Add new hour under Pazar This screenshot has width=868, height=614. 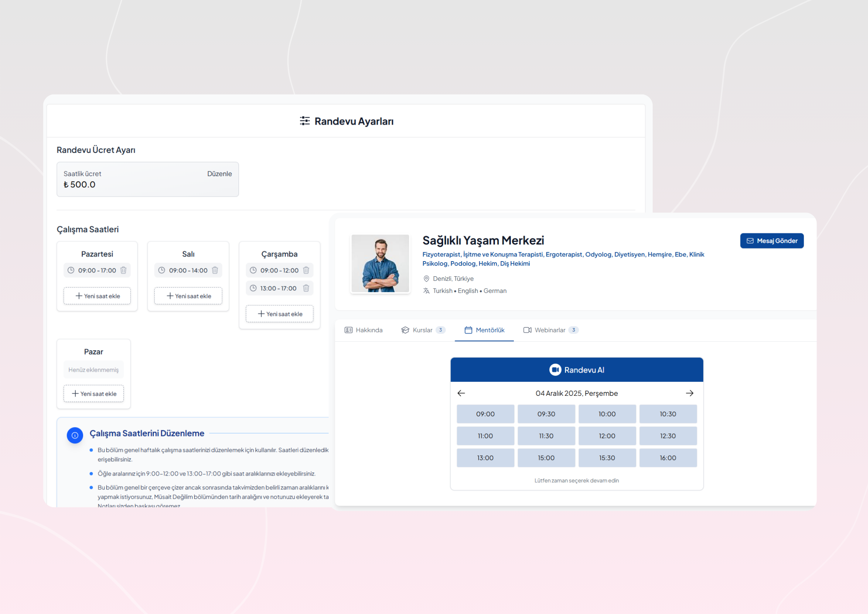[x=94, y=393]
